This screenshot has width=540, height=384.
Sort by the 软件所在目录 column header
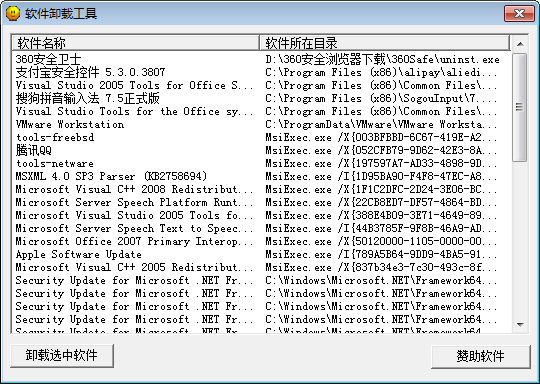click(385, 43)
